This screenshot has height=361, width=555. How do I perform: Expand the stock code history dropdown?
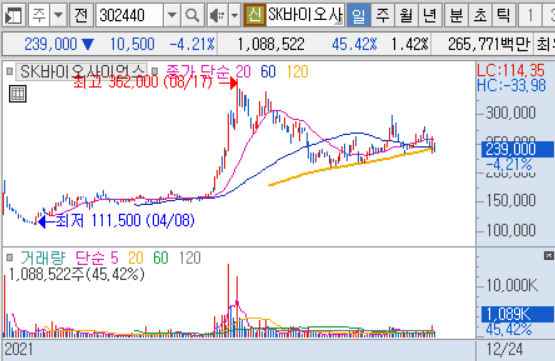[172, 15]
